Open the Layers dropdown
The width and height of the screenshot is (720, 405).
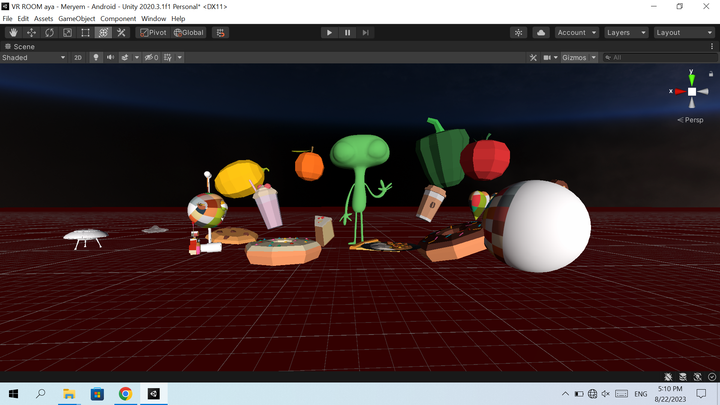click(x=624, y=32)
